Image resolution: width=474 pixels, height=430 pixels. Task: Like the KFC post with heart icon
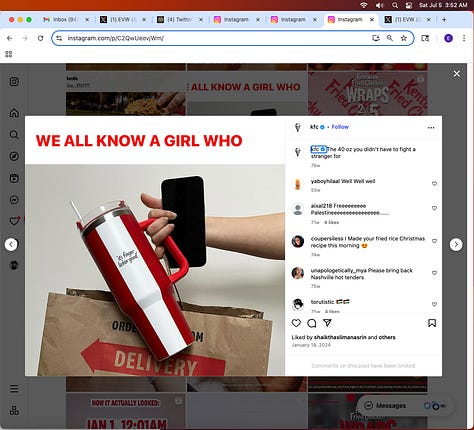coord(296,323)
